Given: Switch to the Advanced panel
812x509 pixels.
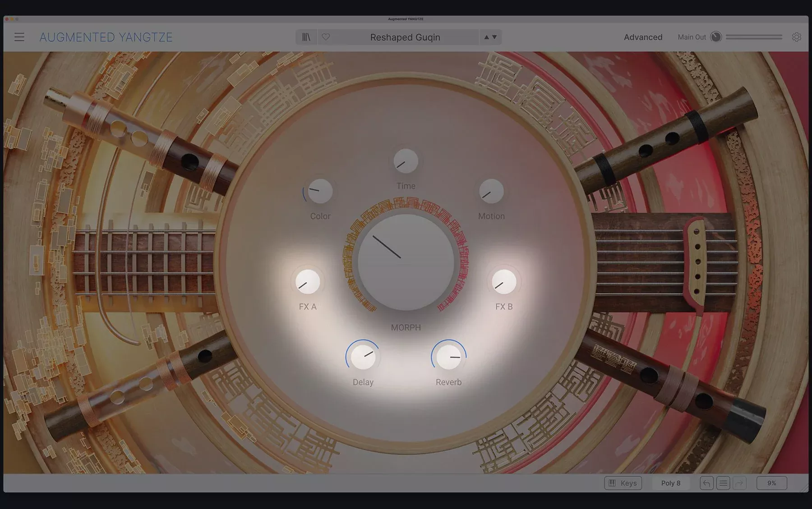Looking at the screenshot, I should click(x=643, y=37).
